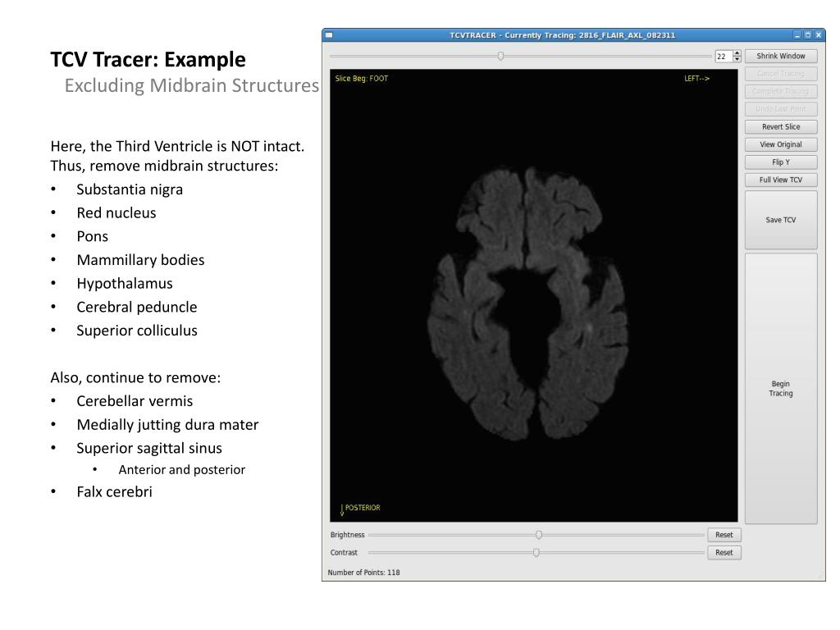Reset the Contrast slider
The width and height of the screenshot is (840, 630).
click(724, 552)
